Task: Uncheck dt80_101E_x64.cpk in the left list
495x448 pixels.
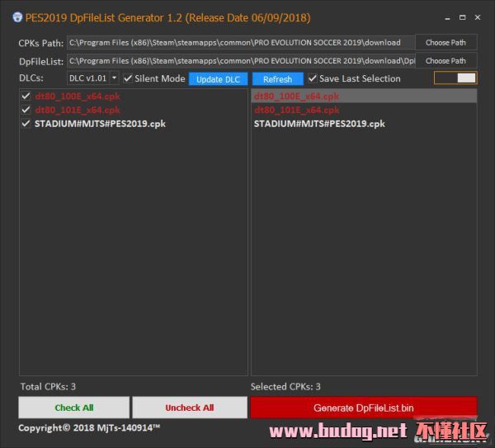Action: point(26,110)
